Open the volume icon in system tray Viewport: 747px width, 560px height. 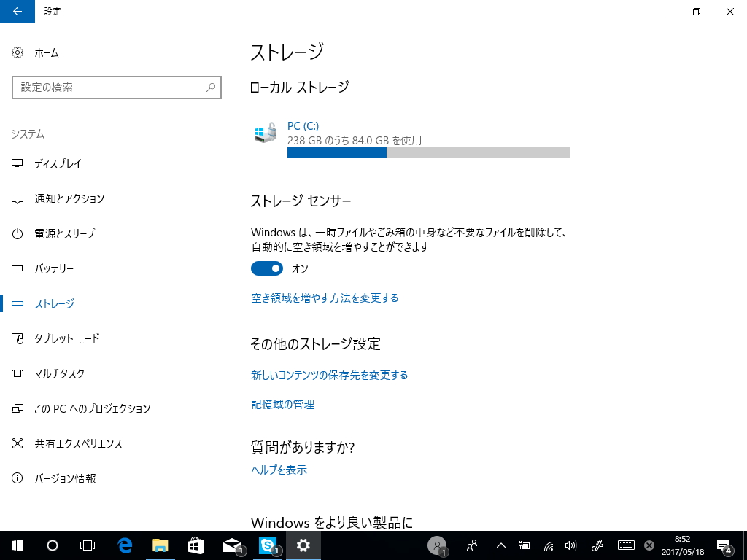(570, 545)
